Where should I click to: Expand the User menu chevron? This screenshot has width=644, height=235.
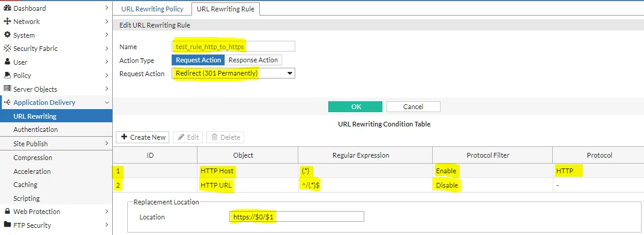(x=107, y=62)
